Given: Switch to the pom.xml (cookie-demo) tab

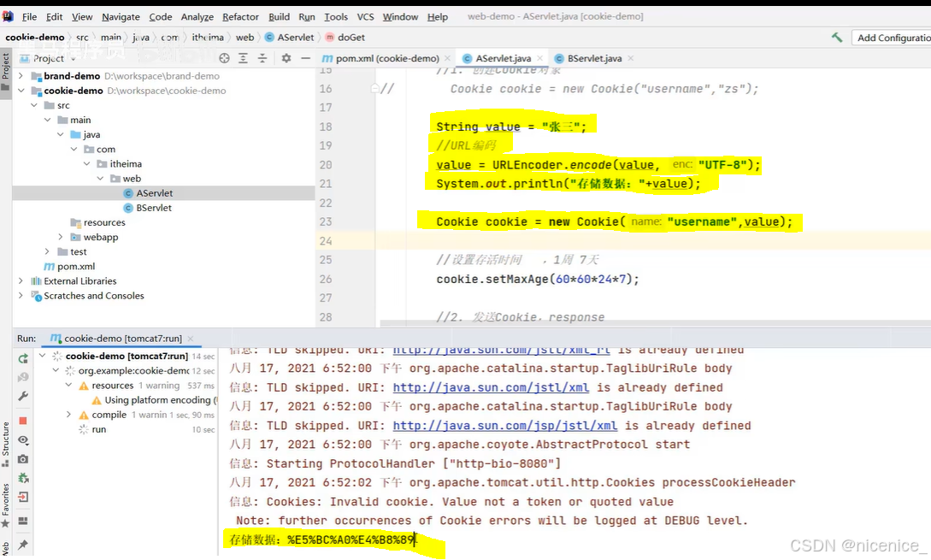Looking at the screenshot, I should [x=386, y=58].
